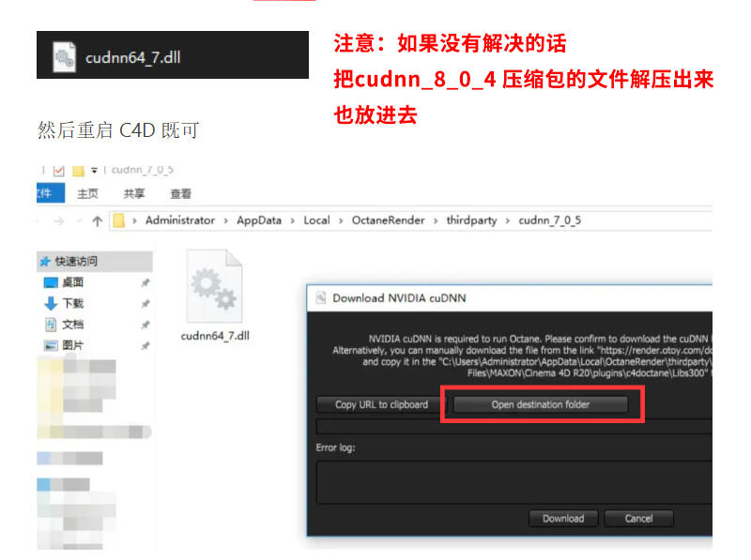
Task: Switch to the 共享 (Share) tab
Action: [134, 194]
